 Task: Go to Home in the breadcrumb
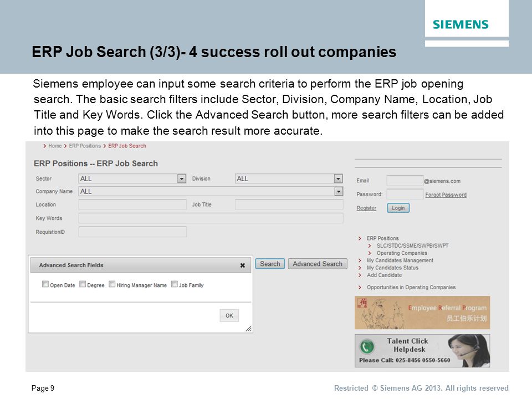pyautogui.click(x=55, y=146)
